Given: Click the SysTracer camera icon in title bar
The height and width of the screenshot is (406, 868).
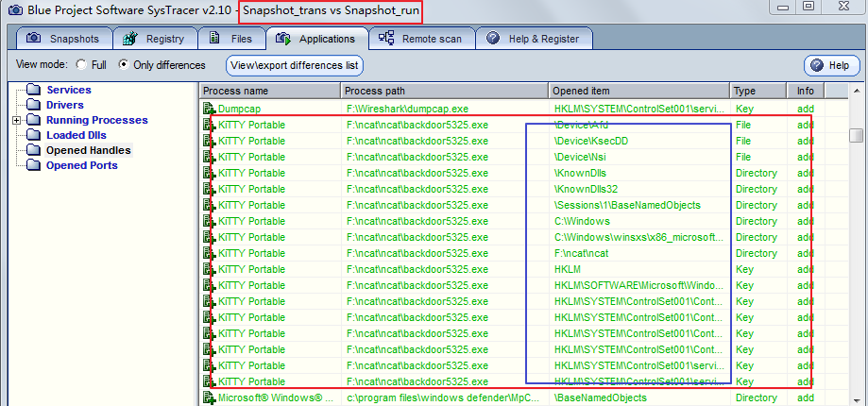Looking at the screenshot, I should pyautogui.click(x=17, y=10).
